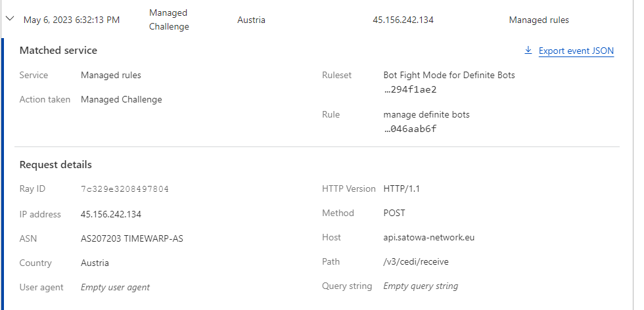The height and width of the screenshot is (310, 644).
Task: Click the Empty user agent text
Action: click(115, 287)
